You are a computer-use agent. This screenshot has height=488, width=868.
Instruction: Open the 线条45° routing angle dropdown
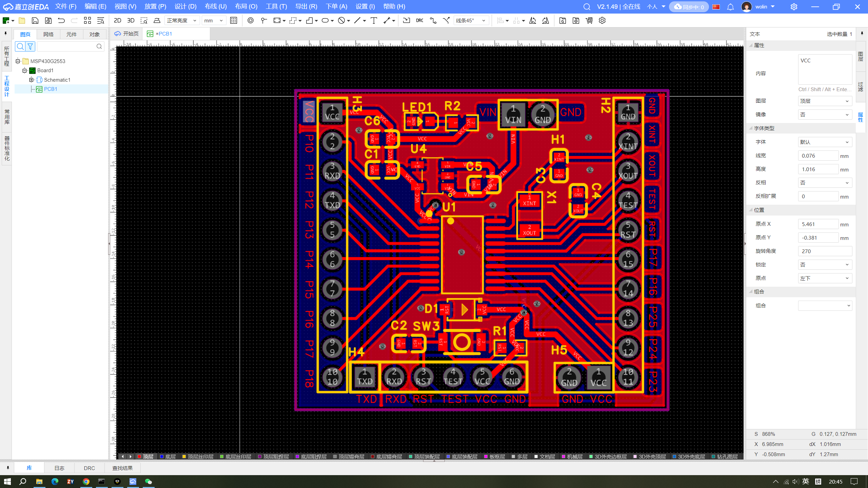click(471, 21)
